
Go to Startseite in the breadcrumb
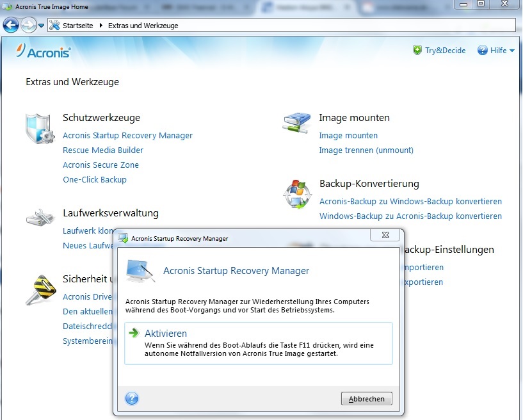click(x=77, y=26)
